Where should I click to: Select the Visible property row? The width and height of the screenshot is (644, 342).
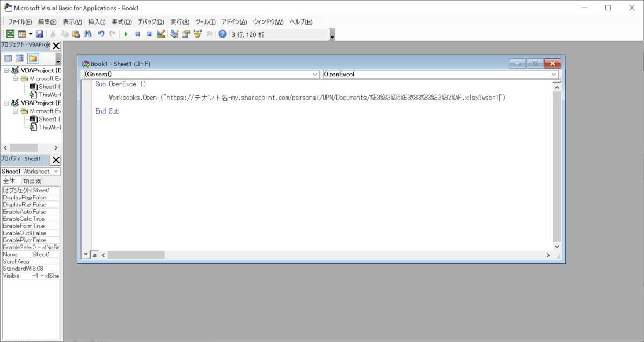pos(31,276)
